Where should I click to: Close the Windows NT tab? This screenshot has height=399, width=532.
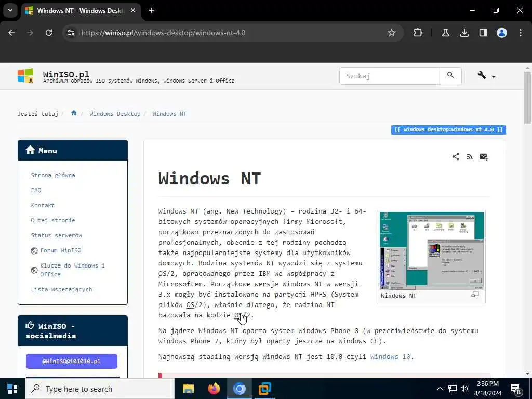[x=133, y=10]
